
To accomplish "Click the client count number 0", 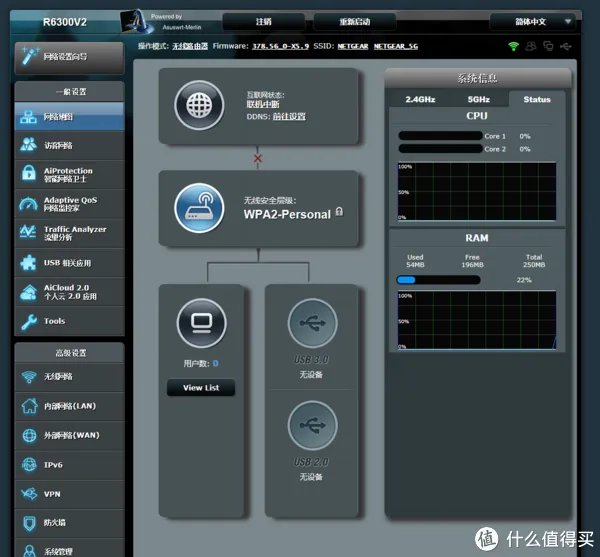I will pos(215,363).
